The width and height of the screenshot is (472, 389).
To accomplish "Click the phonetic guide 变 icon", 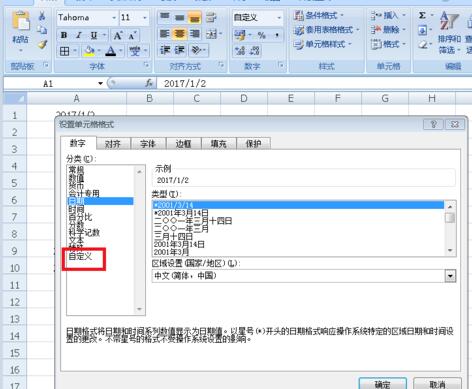I will tap(135, 51).
